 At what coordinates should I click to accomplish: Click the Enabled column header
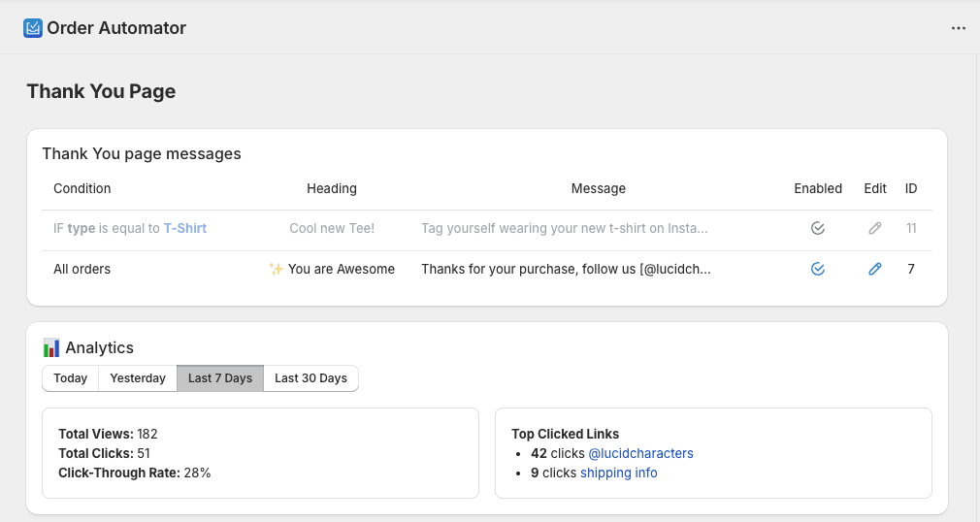coord(818,188)
